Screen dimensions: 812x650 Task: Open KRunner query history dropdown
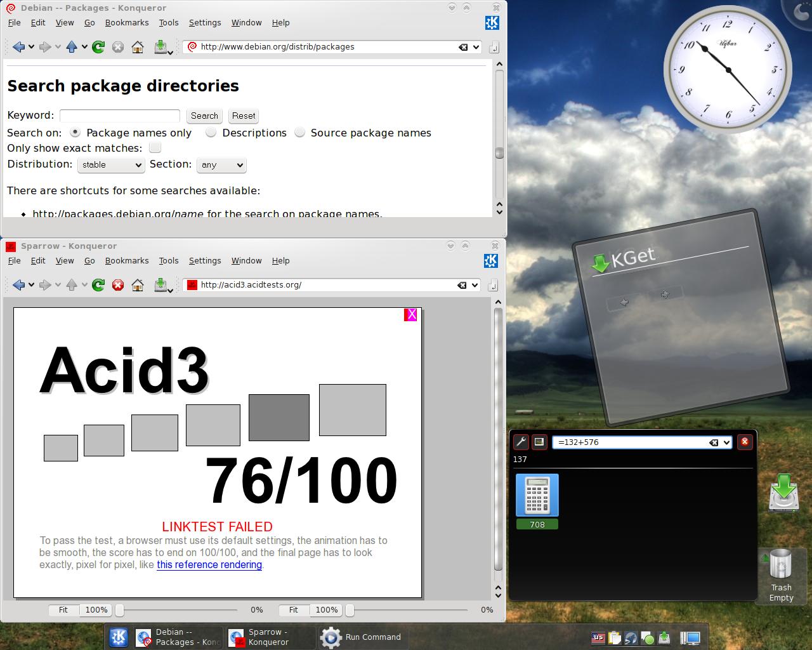coord(727,442)
